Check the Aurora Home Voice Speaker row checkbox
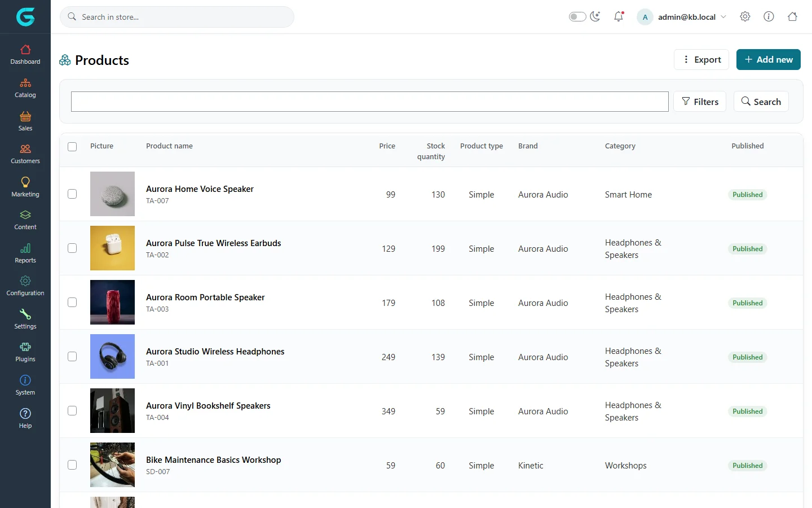Screen dimensions: 812x508 pos(72,194)
